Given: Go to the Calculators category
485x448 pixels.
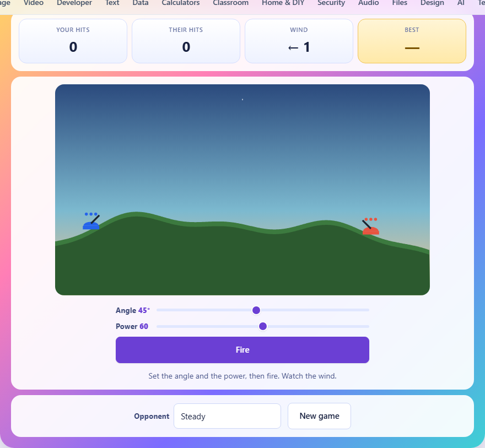Looking at the screenshot, I should 181,3.
